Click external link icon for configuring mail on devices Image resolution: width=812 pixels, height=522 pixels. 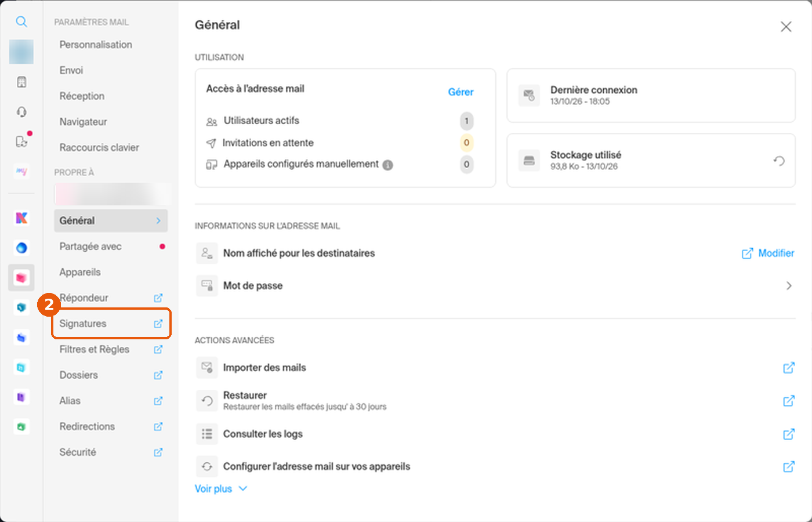pos(789,466)
